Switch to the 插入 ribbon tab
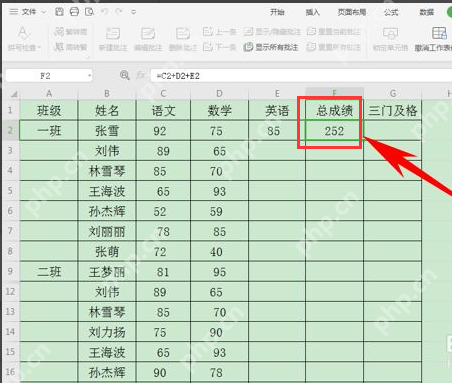This screenshot has width=452, height=383. tap(312, 12)
